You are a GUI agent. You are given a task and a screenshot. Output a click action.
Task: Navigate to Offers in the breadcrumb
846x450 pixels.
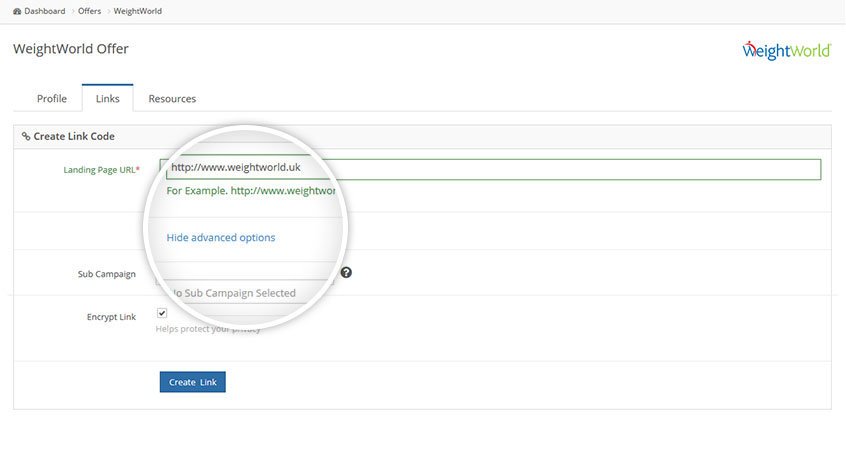pos(90,11)
